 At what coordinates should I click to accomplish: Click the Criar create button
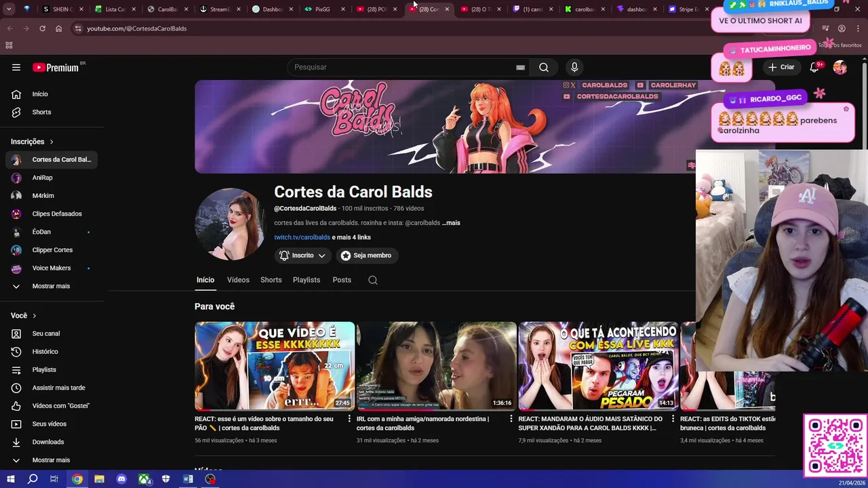[x=781, y=67]
